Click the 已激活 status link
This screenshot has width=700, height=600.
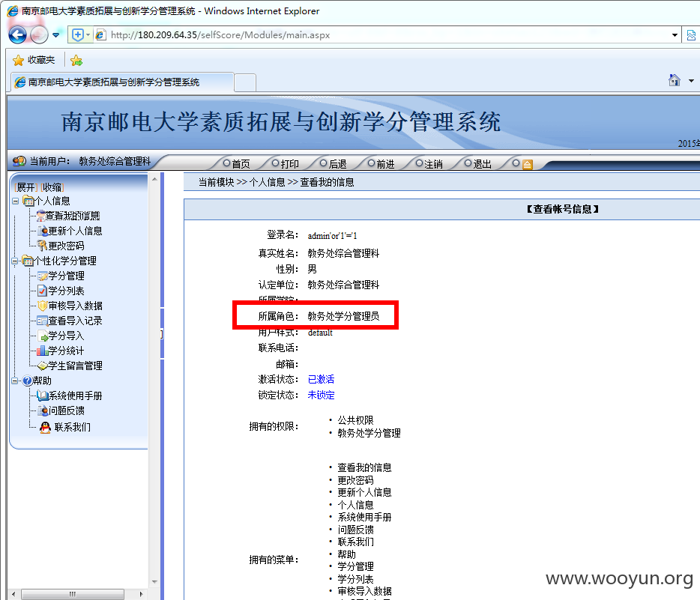pyautogui.click(x=321, y=379)
